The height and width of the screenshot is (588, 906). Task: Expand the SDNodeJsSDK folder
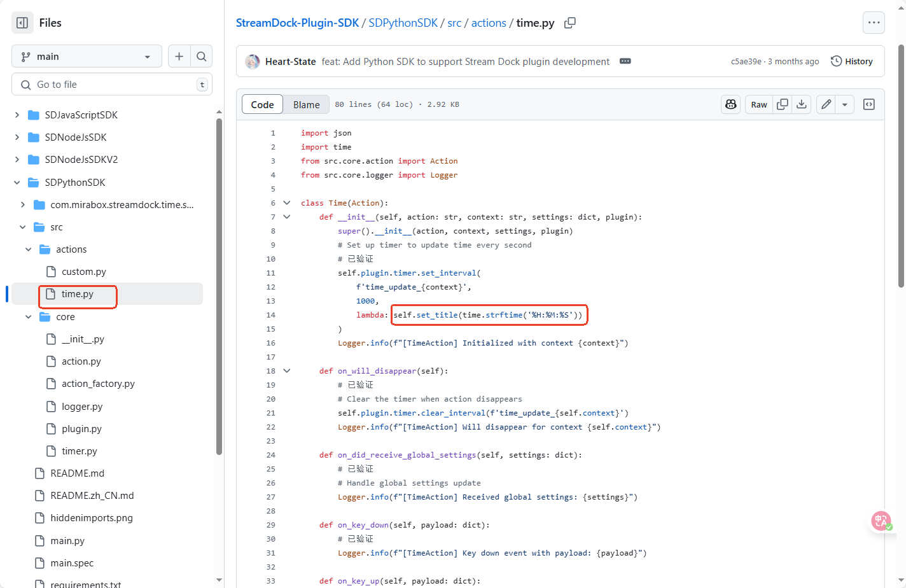pos(17,137)
